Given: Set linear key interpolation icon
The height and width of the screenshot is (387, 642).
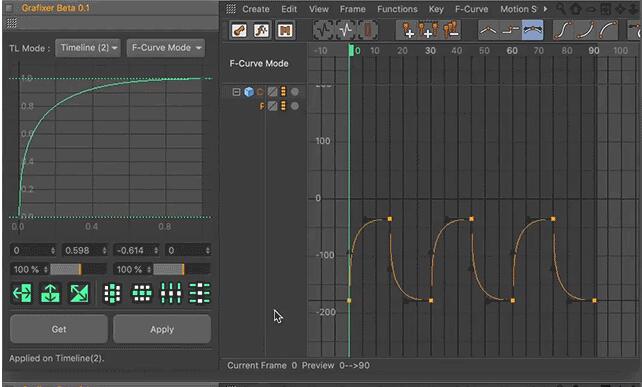Looking at the screenshot, I should click(489, 30).
